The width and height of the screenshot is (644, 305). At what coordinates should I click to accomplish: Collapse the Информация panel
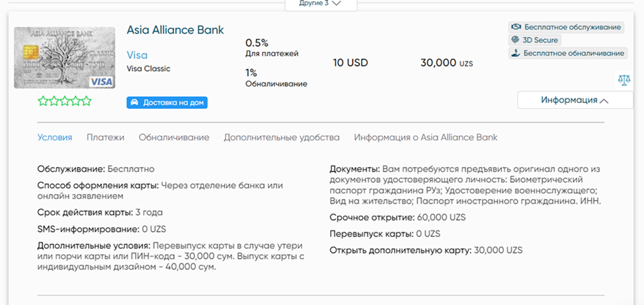click(x=575, y=100)
